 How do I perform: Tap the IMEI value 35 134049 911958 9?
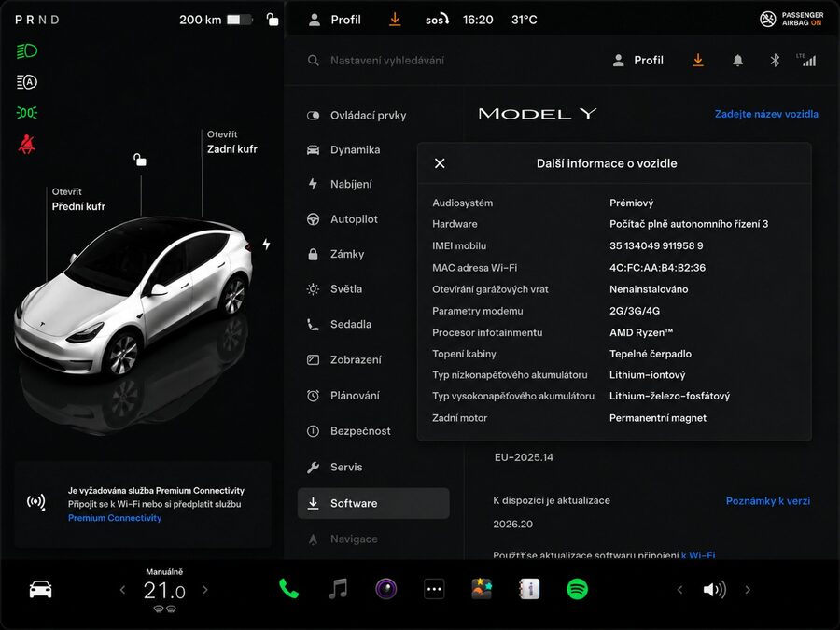click(x=656, y=245)
